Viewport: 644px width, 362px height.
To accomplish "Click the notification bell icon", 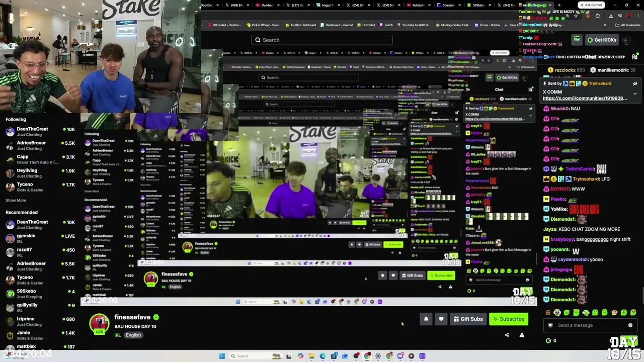I will click(426, 319).
